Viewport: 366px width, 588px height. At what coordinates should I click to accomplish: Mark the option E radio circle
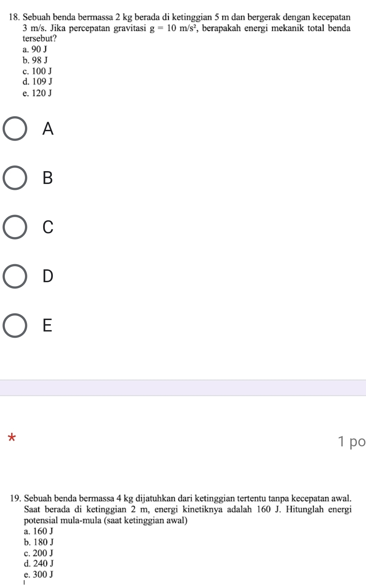[x=15, y=326]
